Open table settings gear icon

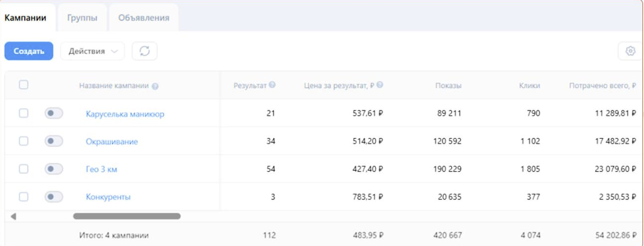pyautogui.click(x=630, y=51)
